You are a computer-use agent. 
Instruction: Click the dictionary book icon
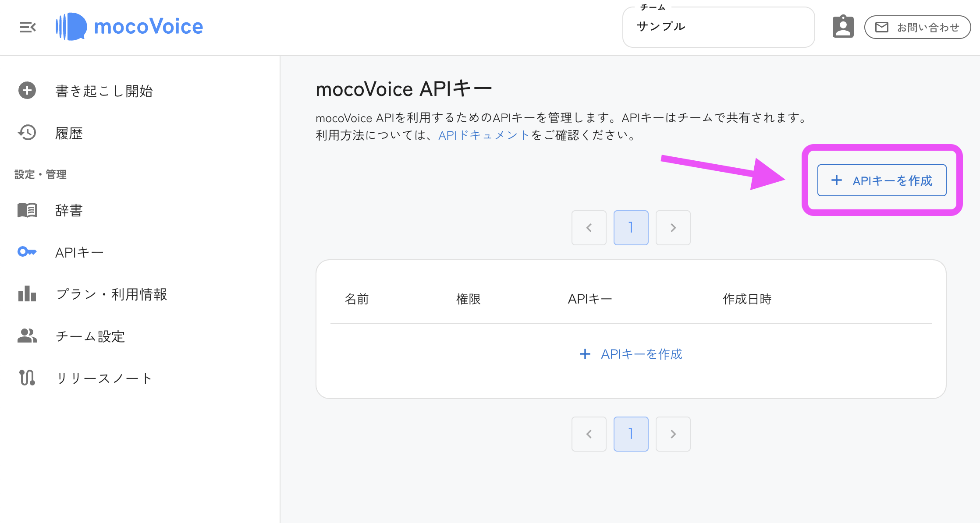(x=27, y=210)
